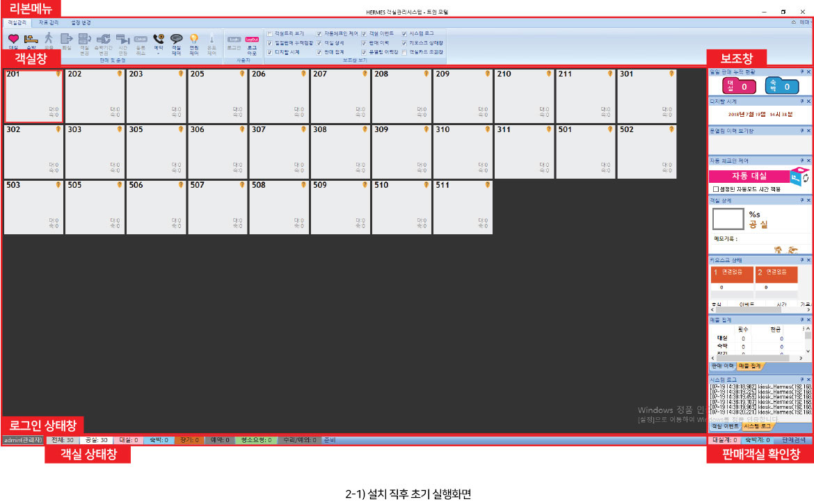Click the 공실: 30 status bar entry
The width and height of the screenshot is (814, 504).
96,440
